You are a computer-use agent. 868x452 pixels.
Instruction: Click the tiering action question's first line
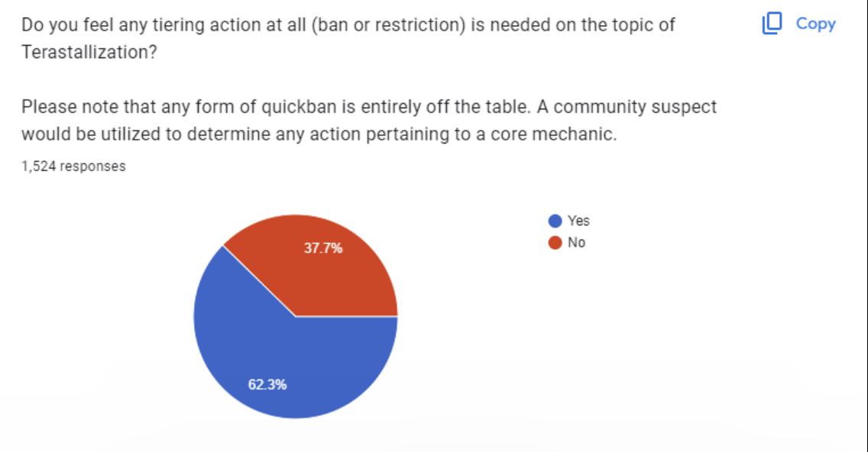[x=348, y=24]
